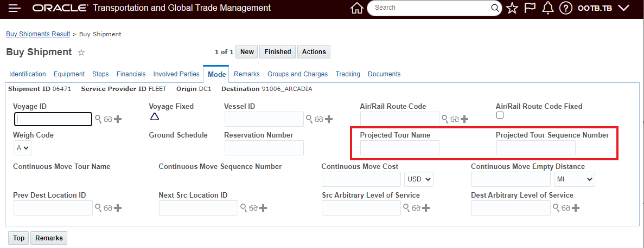
Task: Click the search magnifier beside Voyage ID
Action: pyautogui.click(x=98, y=119)
